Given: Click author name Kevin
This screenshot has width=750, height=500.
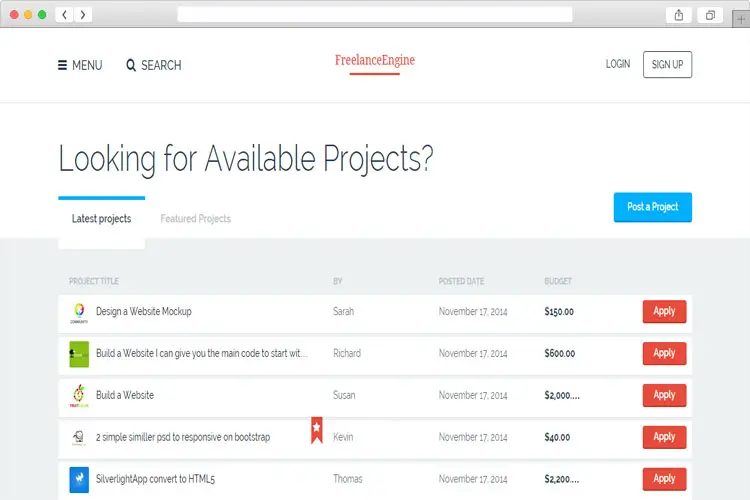Looking at the screenshot, I should click(x=343, y=437).
